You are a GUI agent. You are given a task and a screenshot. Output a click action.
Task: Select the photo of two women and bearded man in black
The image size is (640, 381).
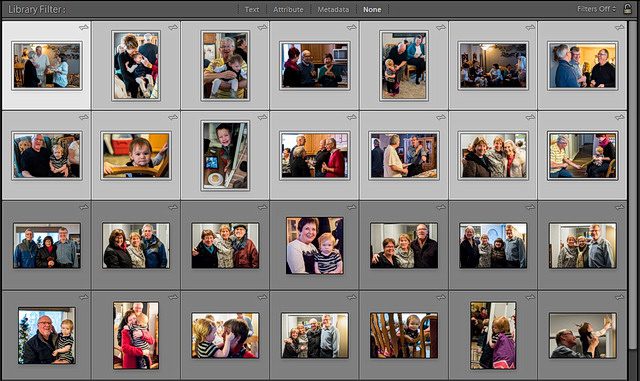pos(404,245)
